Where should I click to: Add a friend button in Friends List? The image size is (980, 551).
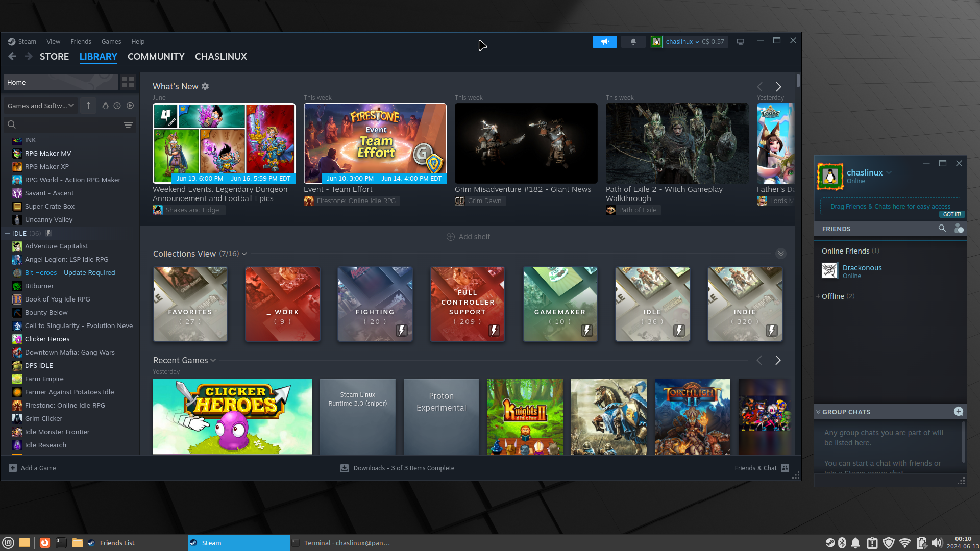click(959, 229)
